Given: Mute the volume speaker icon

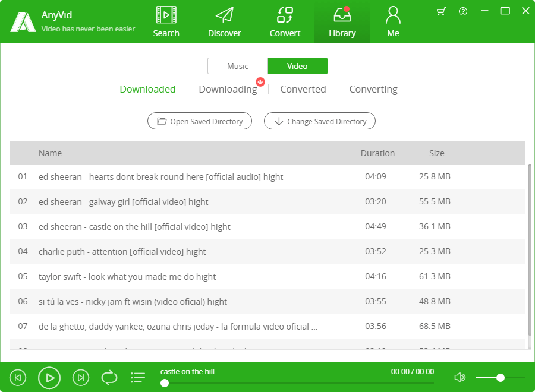Looking at the screenshot, I should click(460, 377).
